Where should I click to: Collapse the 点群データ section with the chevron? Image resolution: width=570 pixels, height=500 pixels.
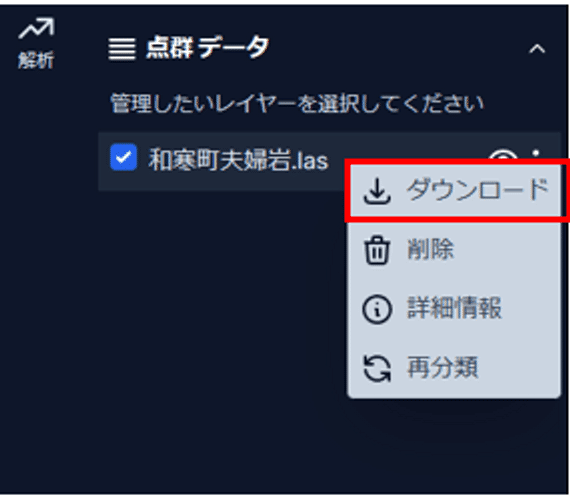[x=537, y=49]
